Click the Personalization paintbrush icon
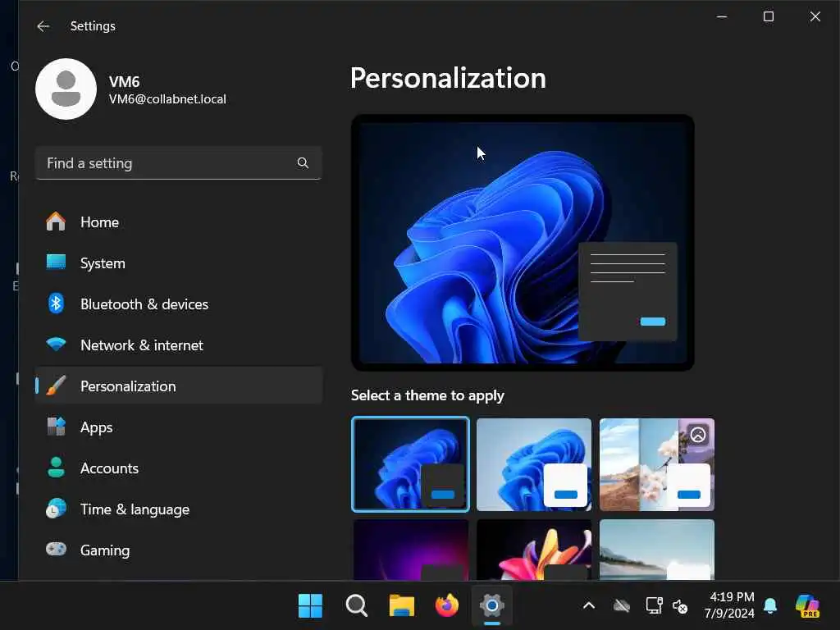Image resolution: width=840 pixels, height=630 pixels. 56,386
